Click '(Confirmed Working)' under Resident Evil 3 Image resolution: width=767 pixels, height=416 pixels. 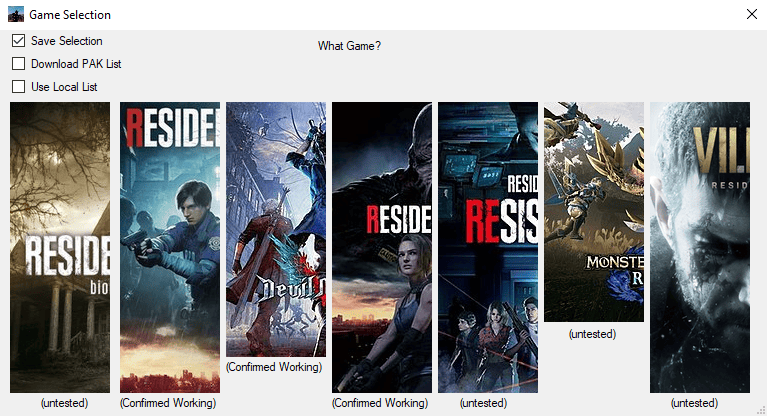pyautogui.click(x=380, y=403)
